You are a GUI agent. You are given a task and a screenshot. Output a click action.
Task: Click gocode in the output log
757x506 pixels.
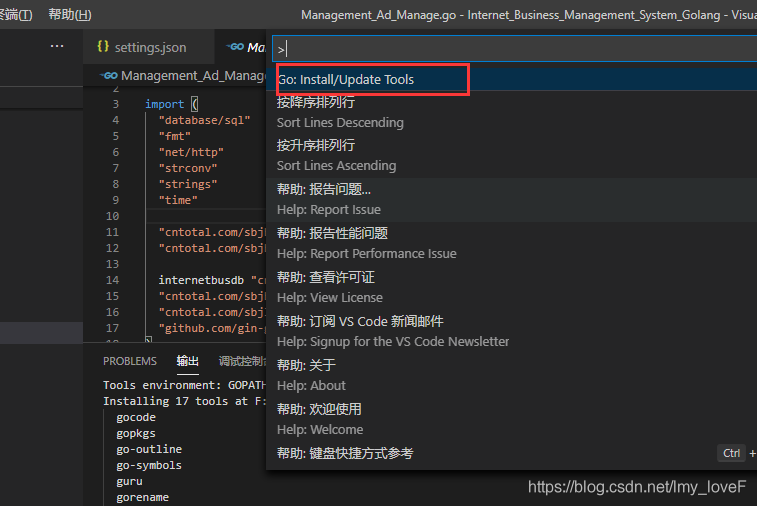136,418
